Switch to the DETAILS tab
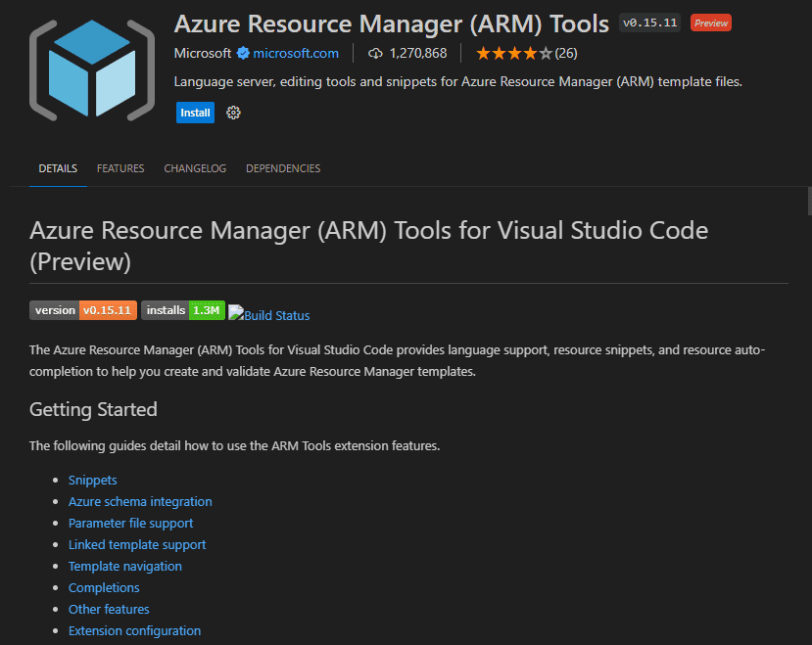 [x=58, y=168]
